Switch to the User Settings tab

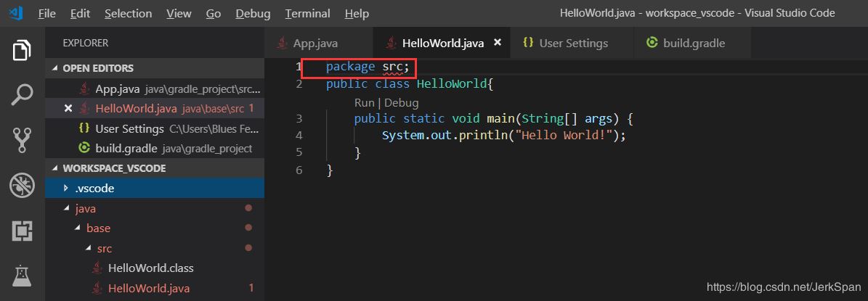(x=572, y=43)
